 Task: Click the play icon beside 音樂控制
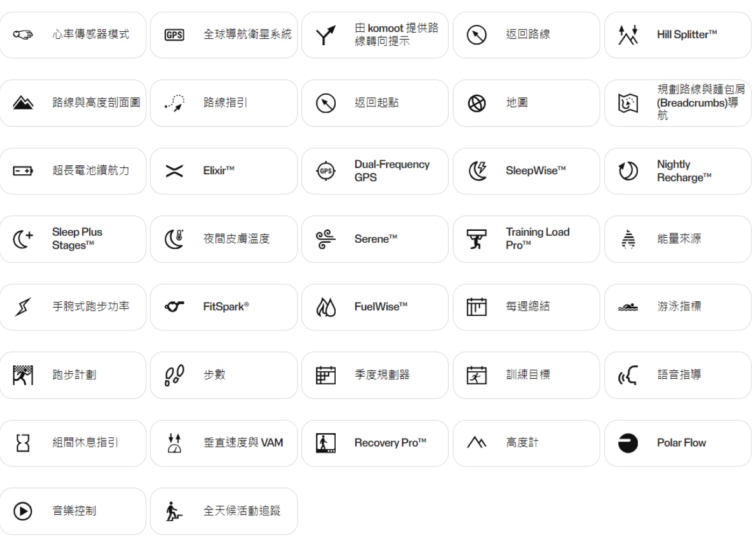pyautogui.click(x=23, y=511)
